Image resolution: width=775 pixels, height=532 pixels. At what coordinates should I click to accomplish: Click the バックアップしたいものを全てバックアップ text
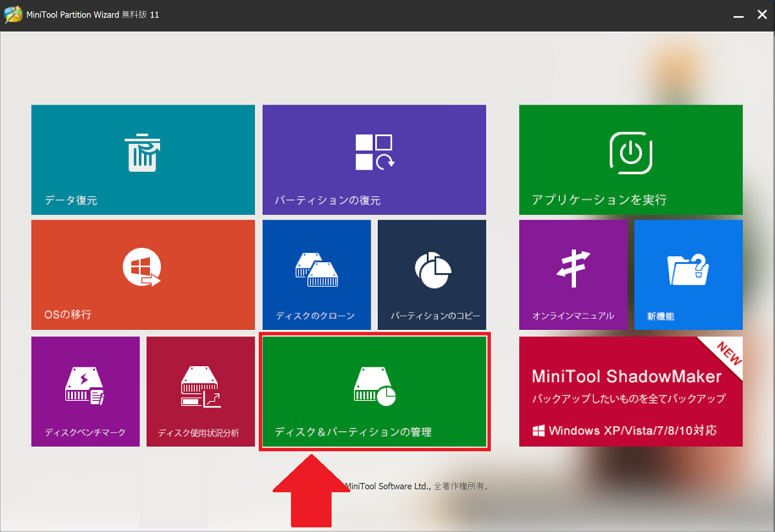point(628,399)
